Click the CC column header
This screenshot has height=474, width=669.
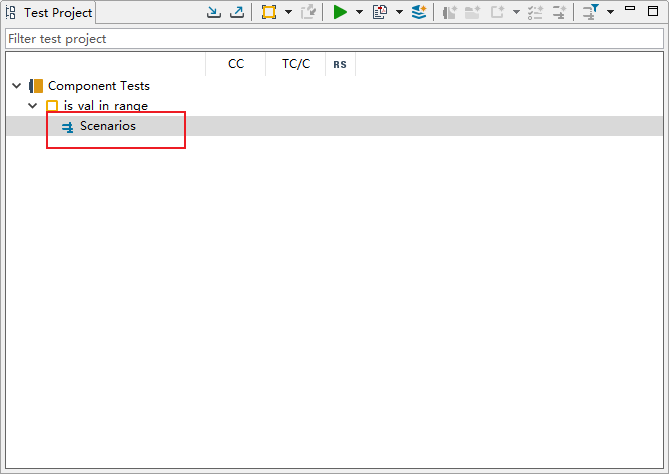point(236,64)
